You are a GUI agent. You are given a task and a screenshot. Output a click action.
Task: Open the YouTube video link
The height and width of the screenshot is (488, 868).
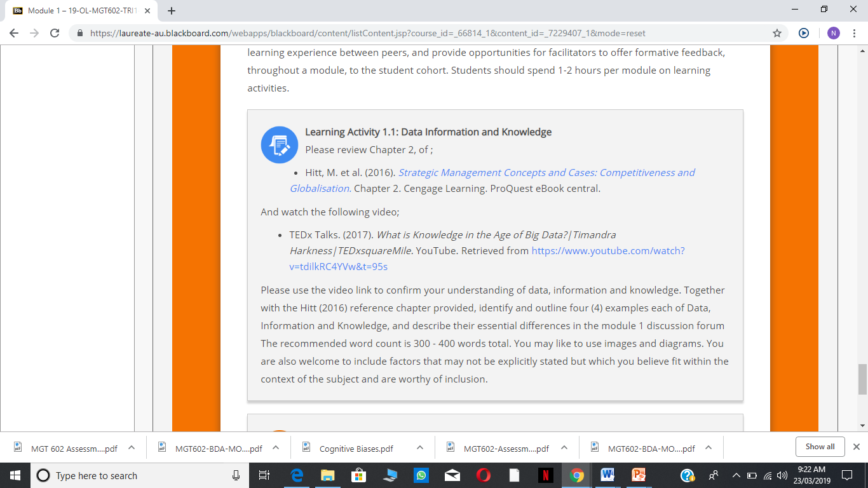tap(487, 259)
